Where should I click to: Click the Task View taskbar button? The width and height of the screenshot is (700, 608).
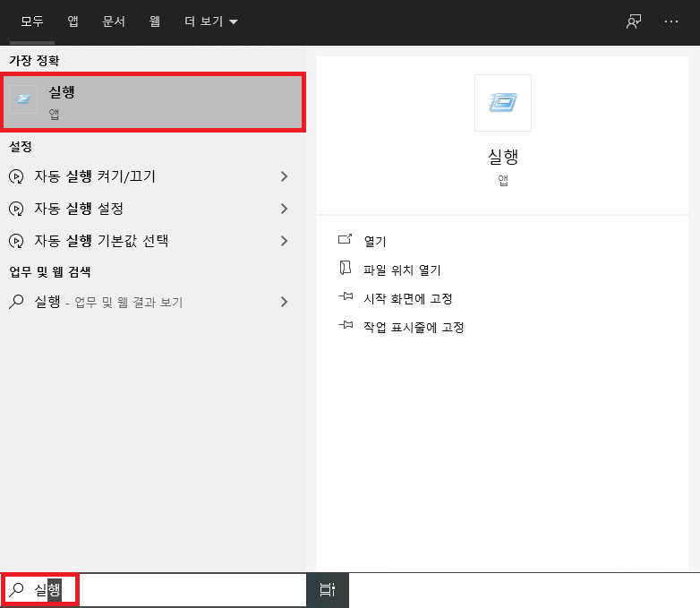click(x=328, y=590)
